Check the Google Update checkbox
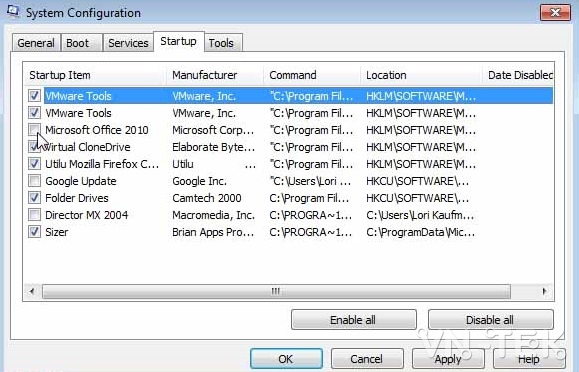This screenshot has width=579, height=372. click(34, 181)
